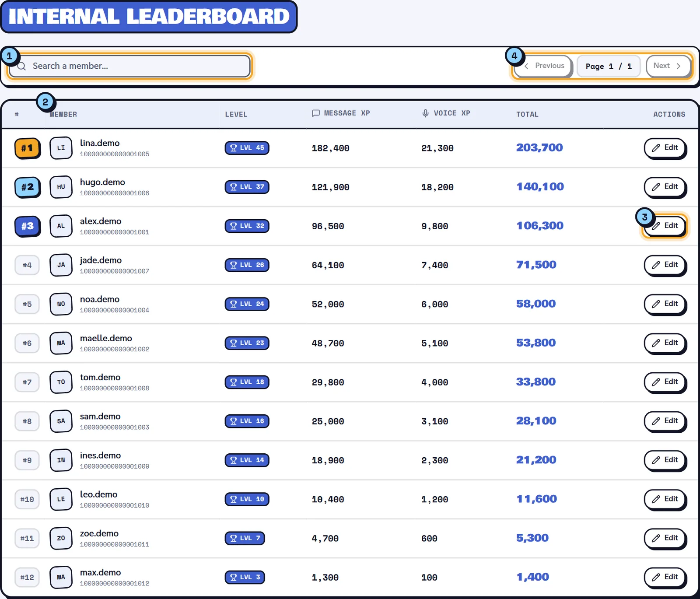
Task: Open Edit for max.demo
Action: coord(665,577)
